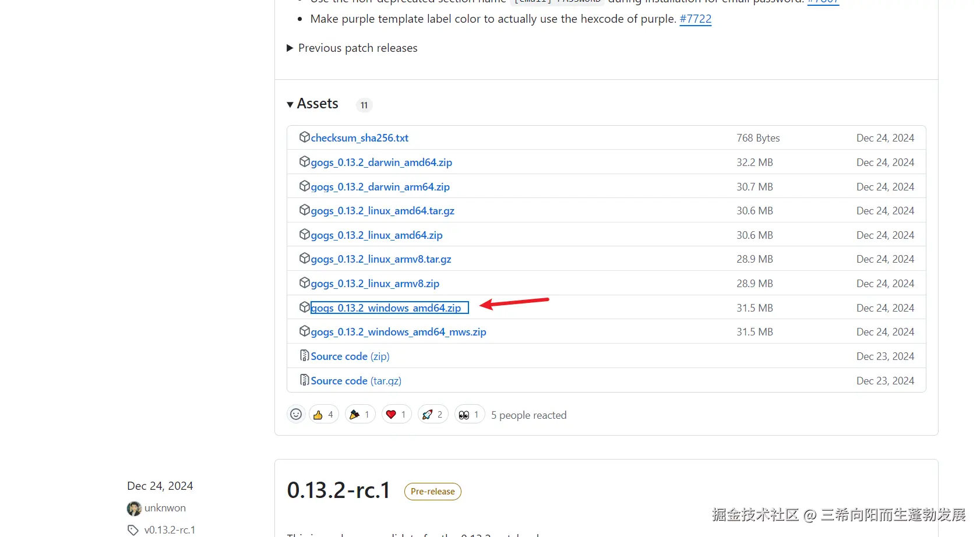
Task: Collapse the Assets section
Action: tap(312, 104)
